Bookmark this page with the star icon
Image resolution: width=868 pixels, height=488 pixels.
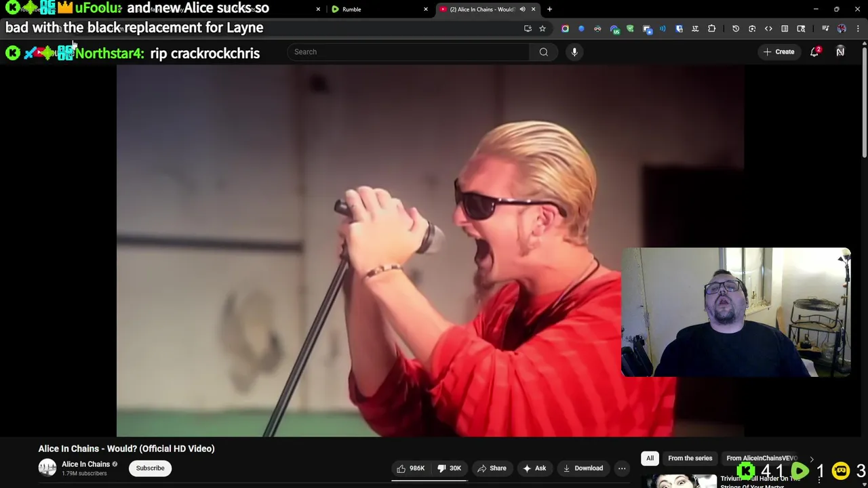point(542,28)
